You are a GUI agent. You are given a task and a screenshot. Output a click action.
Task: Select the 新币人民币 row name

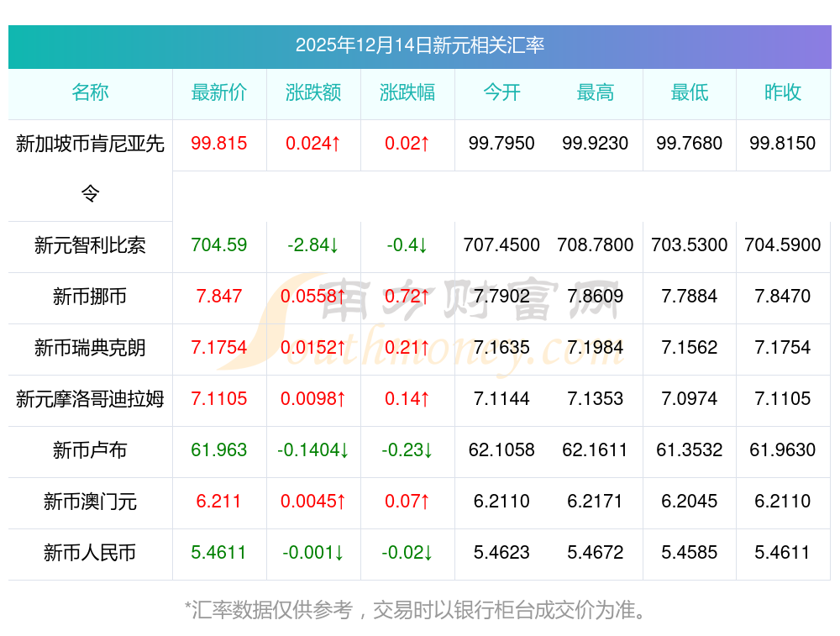(90, 553)
